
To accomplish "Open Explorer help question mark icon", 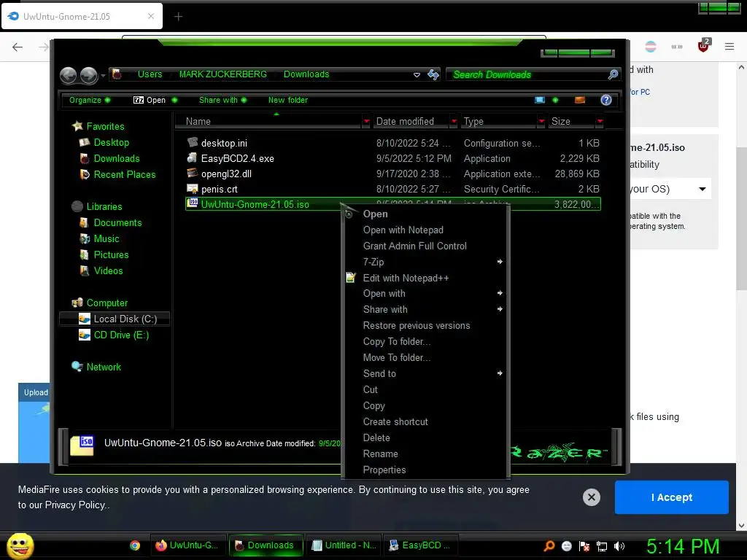I will click(606, 100).
